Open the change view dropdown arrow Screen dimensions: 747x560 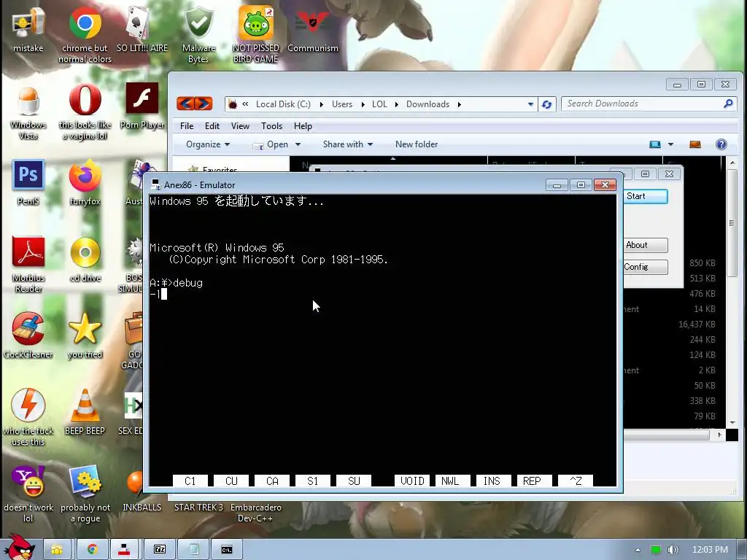(671, 144)
